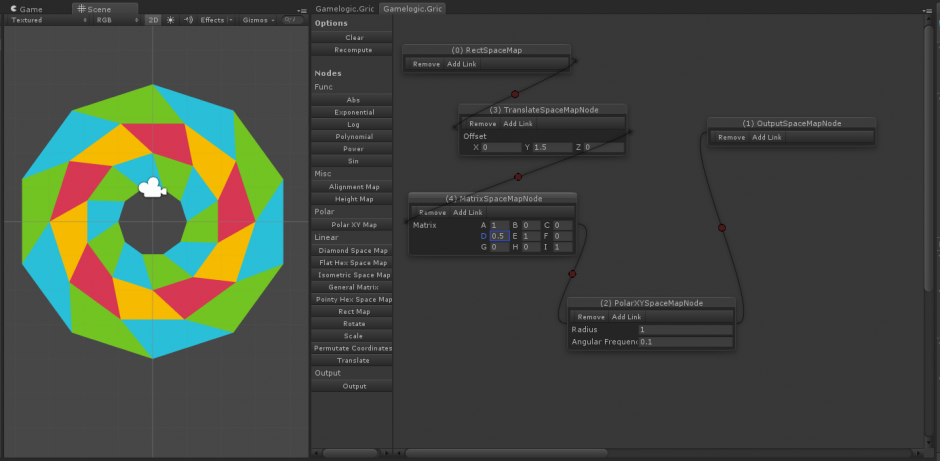Viewport: 940px width, 461px height.
Task: Add an Alignment Map node
Action: 352,186
